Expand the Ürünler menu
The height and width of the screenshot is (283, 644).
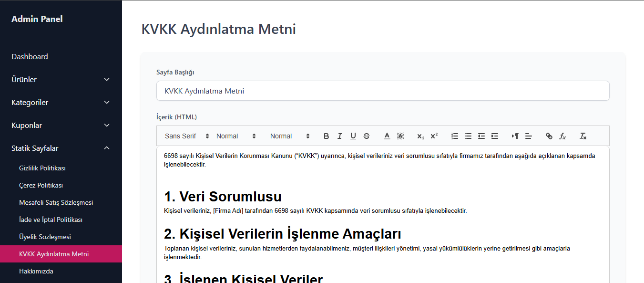[61, 79]
